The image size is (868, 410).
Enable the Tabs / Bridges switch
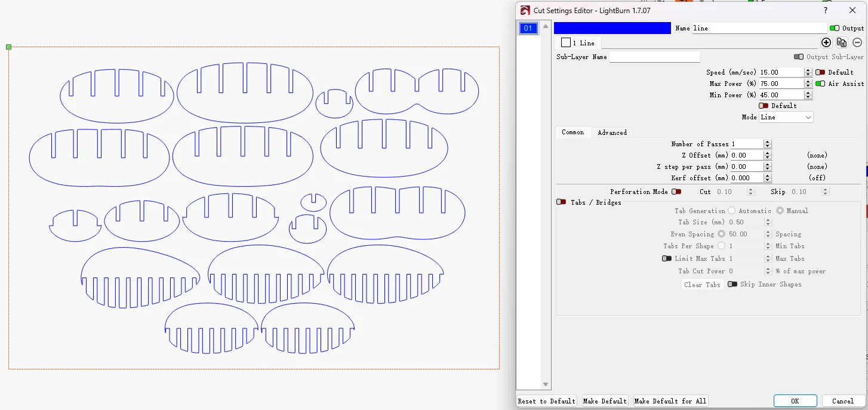click(562, 202)
